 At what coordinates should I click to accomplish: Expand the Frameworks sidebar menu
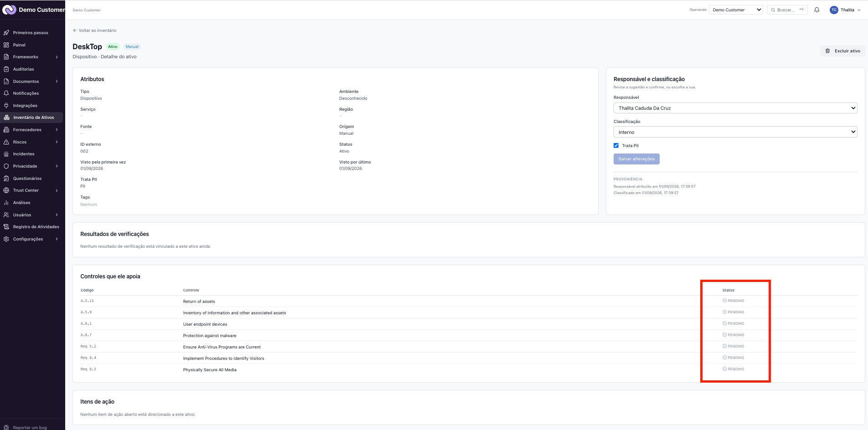(31, 57)
